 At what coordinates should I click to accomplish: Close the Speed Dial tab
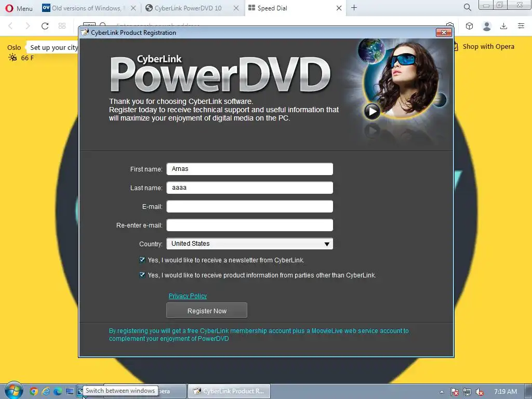pos(339,8)
